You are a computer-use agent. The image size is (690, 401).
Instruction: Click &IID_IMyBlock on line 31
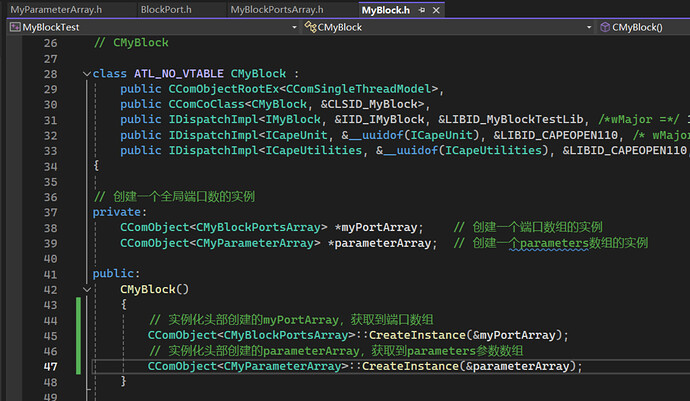coord(379,120)
